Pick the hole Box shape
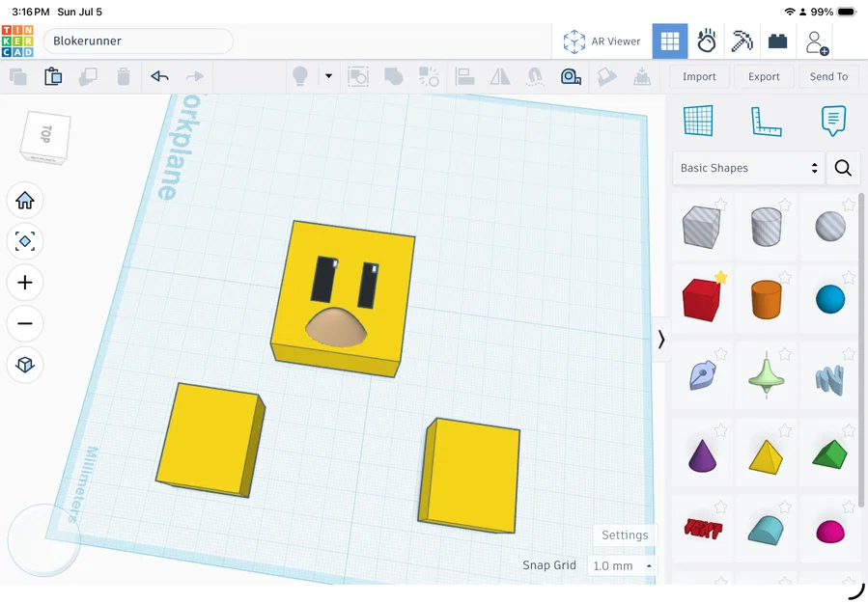868x603 pixels. point(701,227)
